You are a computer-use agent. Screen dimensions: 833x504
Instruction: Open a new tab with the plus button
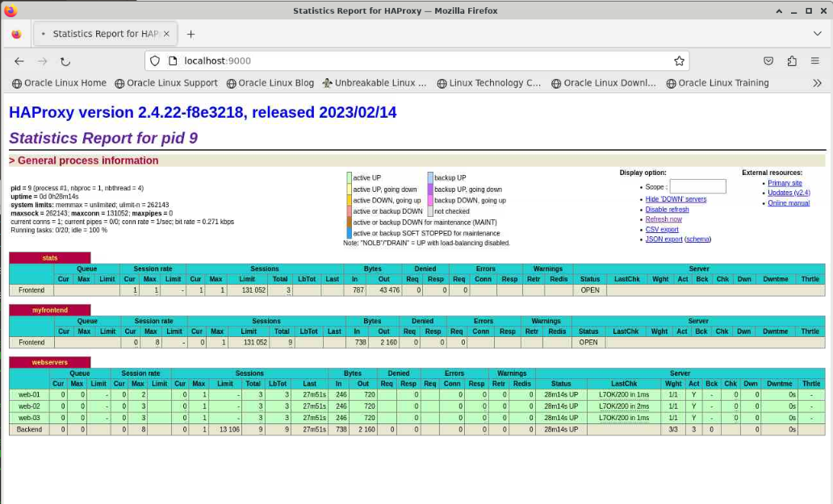click(x=191, y=34)
